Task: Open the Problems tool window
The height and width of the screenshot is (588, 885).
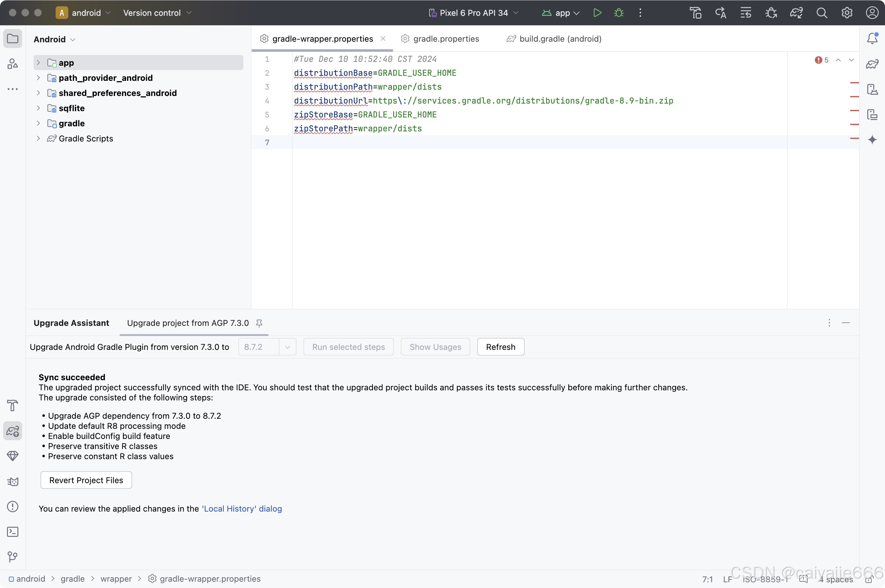Action: point(12,506)
